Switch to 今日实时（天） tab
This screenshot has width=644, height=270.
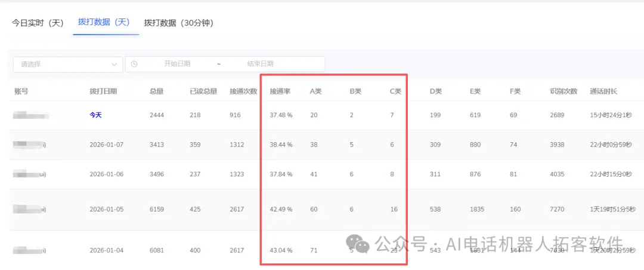38,23
